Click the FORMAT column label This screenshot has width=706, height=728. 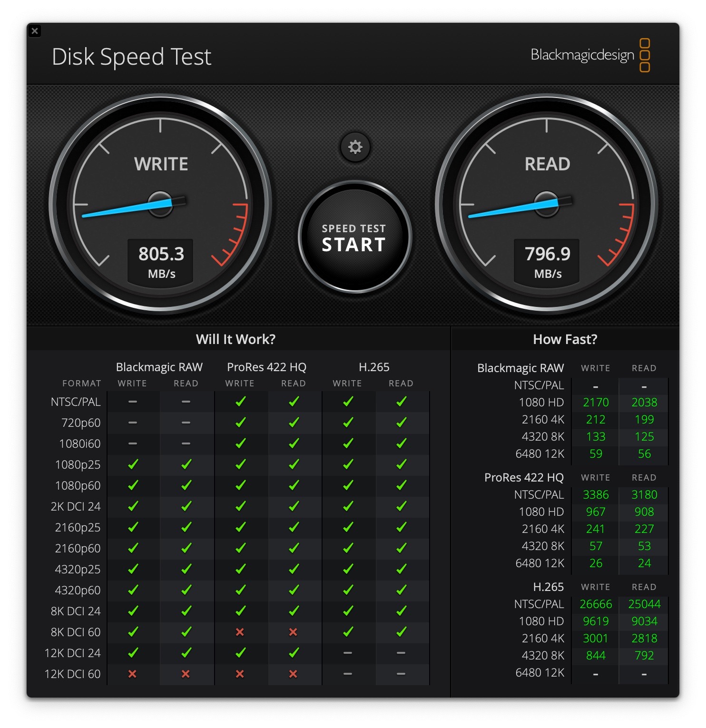(x=82, y=384)
